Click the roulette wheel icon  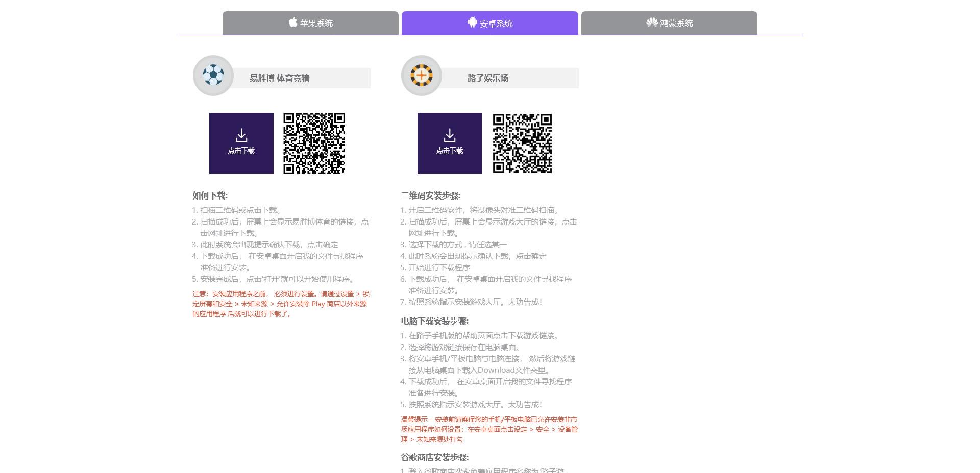422,76
